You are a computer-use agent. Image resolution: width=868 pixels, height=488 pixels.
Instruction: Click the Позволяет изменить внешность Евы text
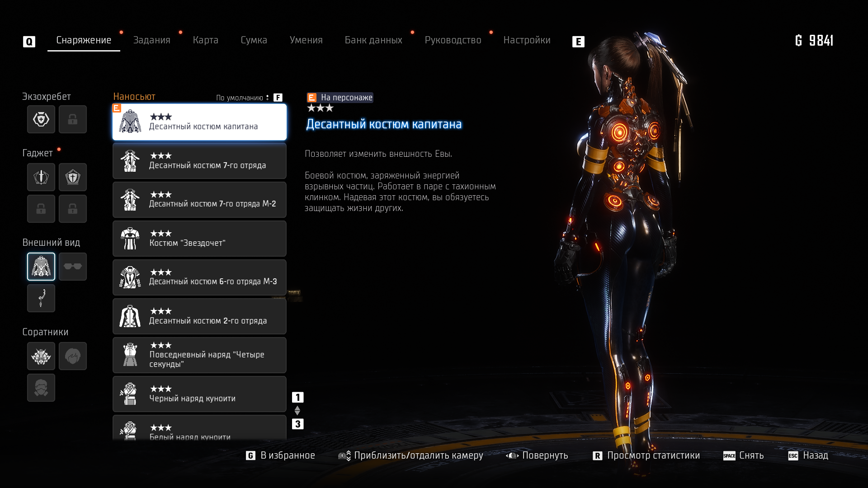[378, 154]
